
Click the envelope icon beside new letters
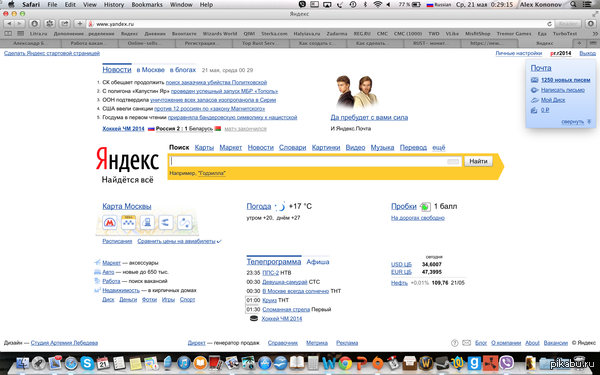[535, 80]
